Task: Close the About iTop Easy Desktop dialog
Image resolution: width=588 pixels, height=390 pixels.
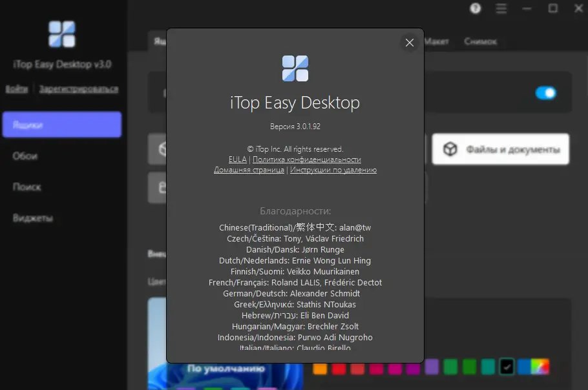Action: coord(410,43)
